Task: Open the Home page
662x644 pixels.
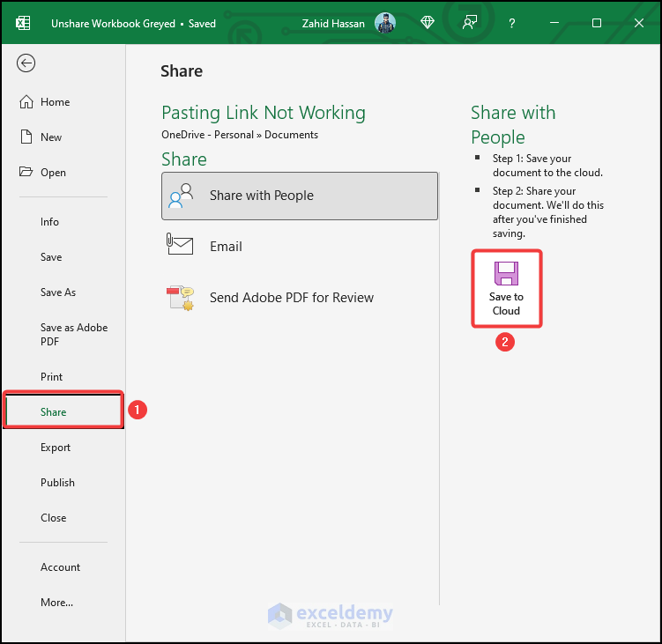Action: [x=55, y=102]
